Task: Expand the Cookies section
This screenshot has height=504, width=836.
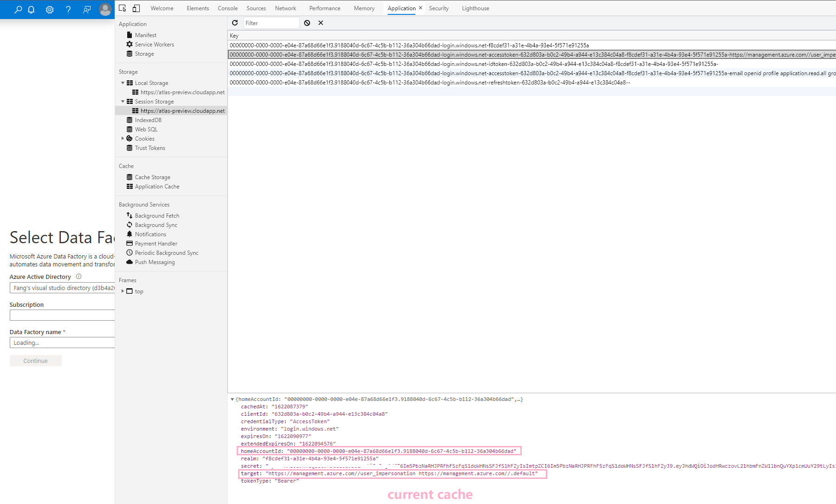Action: pos(123,138)
